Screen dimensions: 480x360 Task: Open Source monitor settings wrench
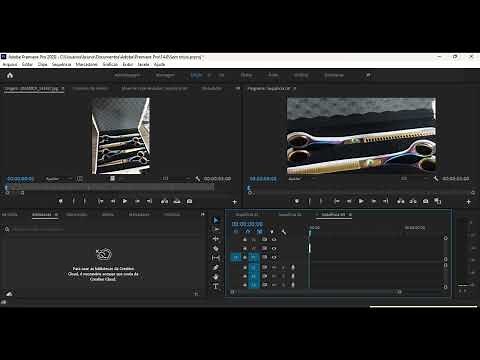coord(197,179)
